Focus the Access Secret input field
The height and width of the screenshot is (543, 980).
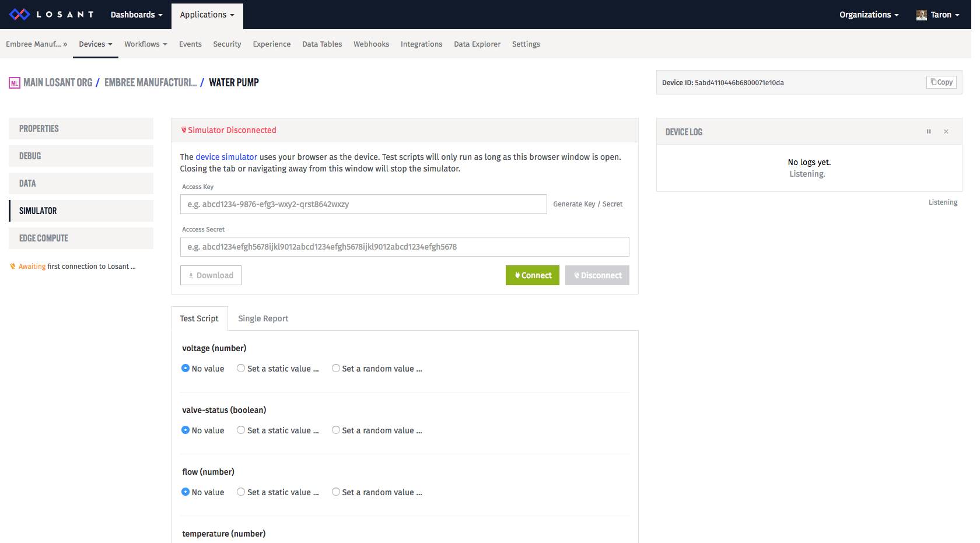point(405,247)
